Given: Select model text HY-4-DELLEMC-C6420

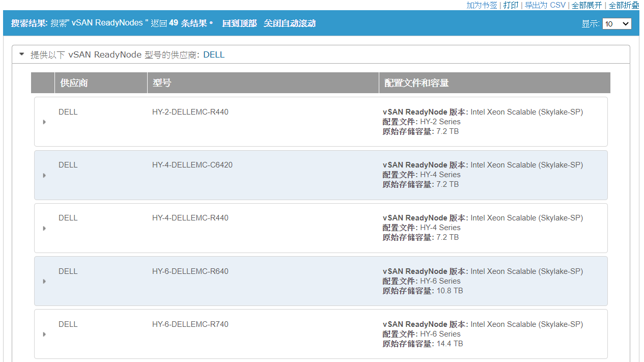Looking at the screenshot, I should [192, 165].
